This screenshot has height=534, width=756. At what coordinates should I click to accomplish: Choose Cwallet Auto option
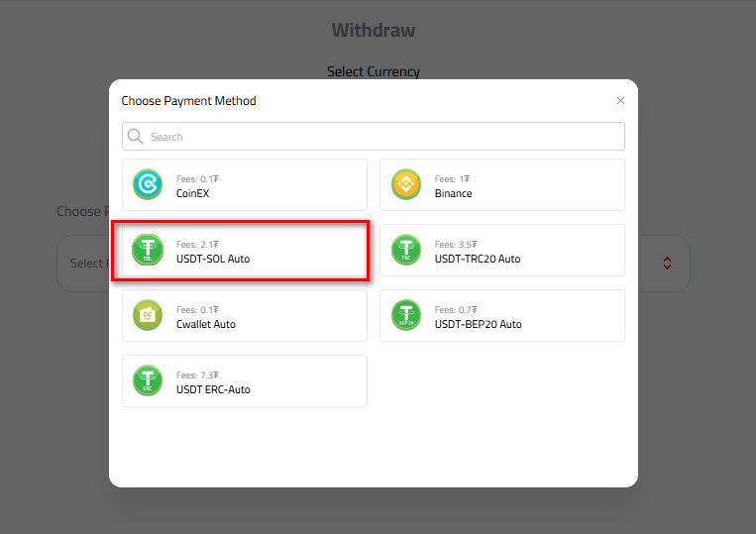245,316
